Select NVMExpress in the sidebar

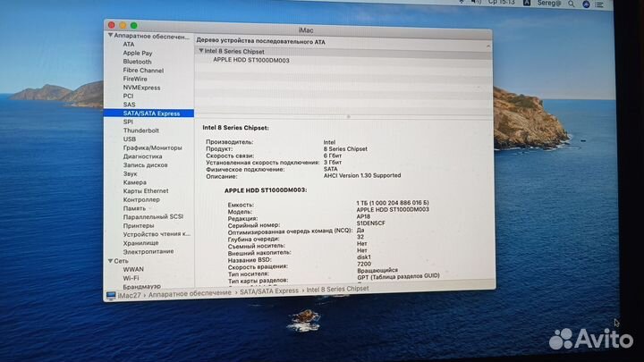pos(141,88)
